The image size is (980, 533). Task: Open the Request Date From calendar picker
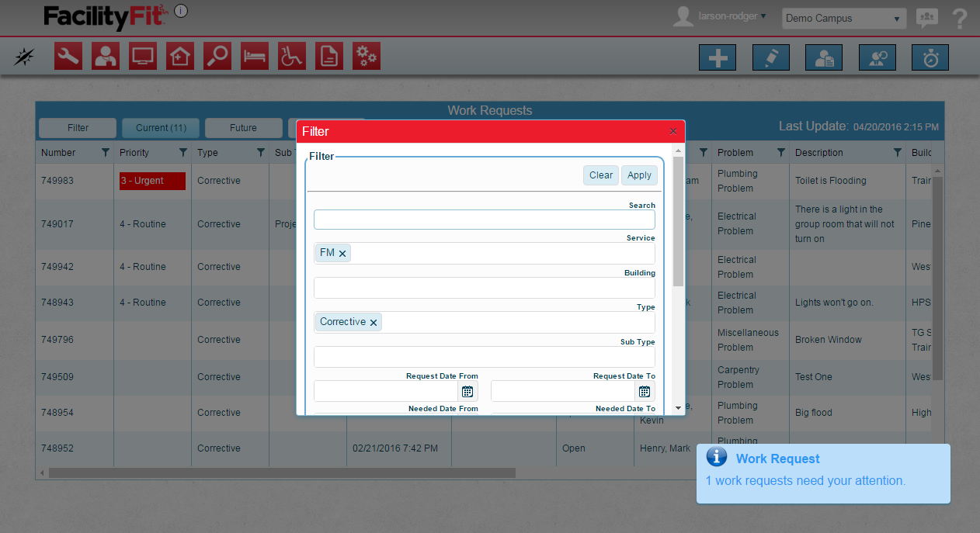[x=467, y=391]
